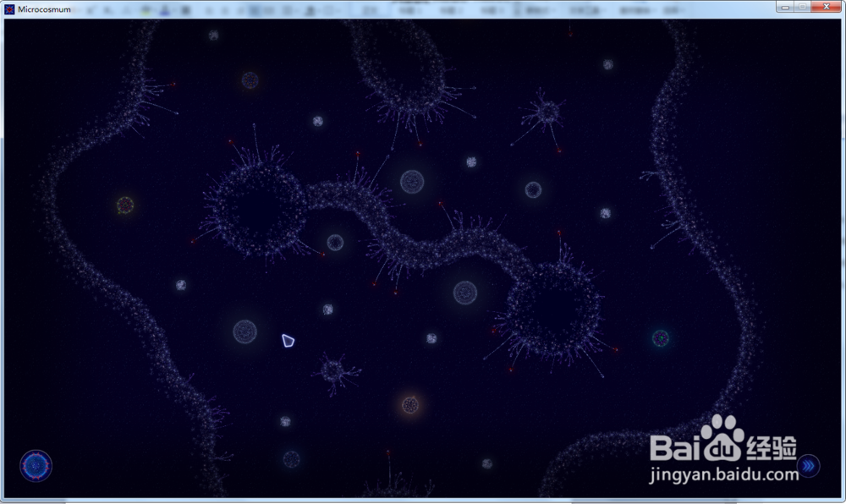The width and height of the screenshot is (846, 504).
Task: Select the large grey cell beside the cursor
Action: (245, 331)
